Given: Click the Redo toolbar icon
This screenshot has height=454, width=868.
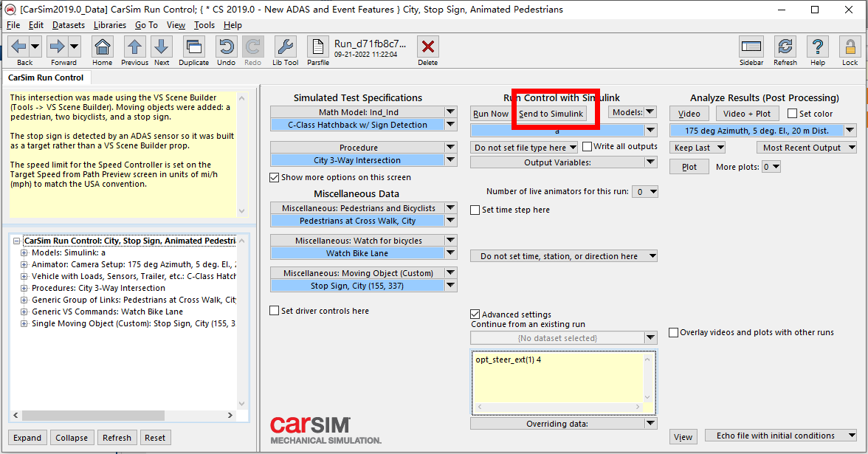Looking at the screenshot, I should (x=253, y=47).
